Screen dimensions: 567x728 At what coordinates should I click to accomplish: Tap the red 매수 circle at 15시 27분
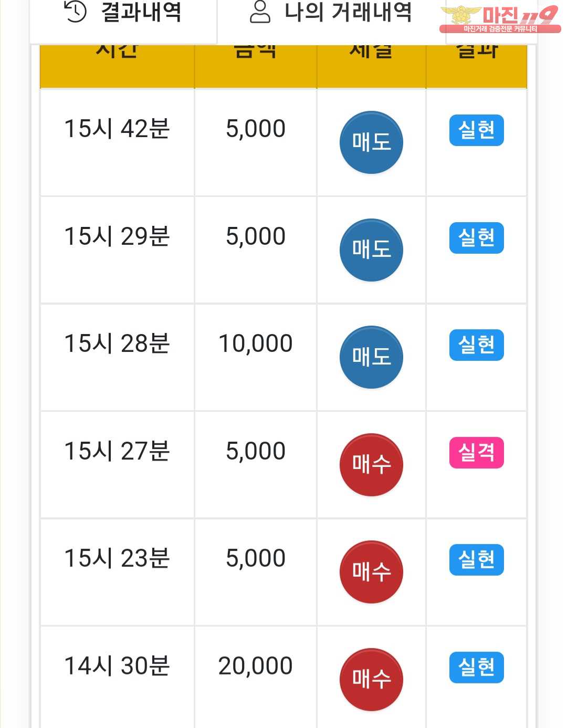click(x=371, y=465)
